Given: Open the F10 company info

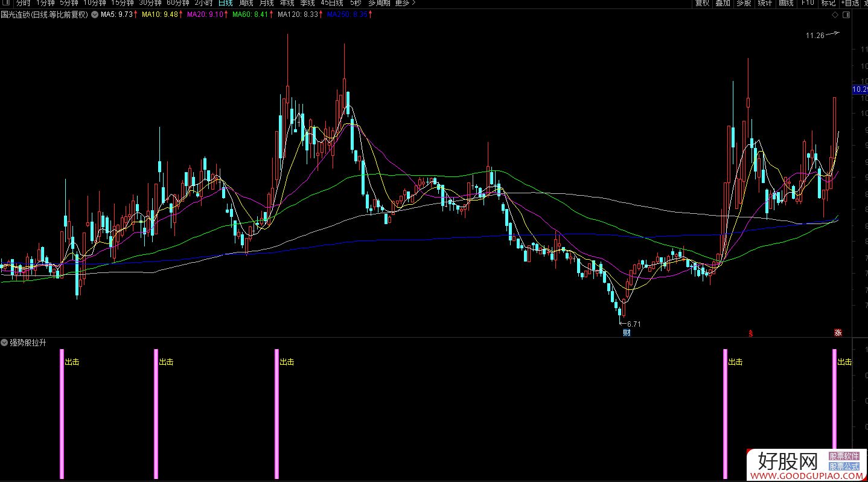Looking at the screenshot, I should tap(808, 2).
